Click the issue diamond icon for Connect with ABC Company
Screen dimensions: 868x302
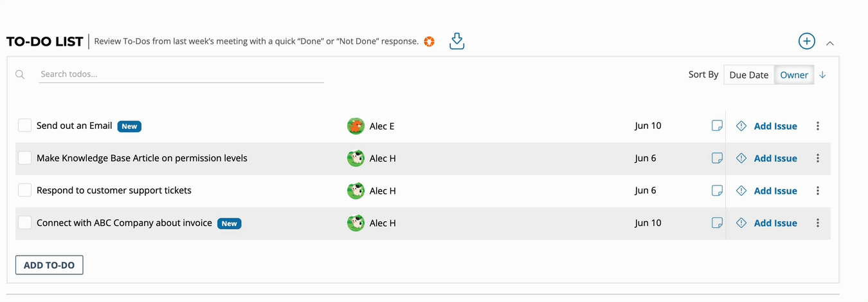pyautogui.click(x=741, y=223)
